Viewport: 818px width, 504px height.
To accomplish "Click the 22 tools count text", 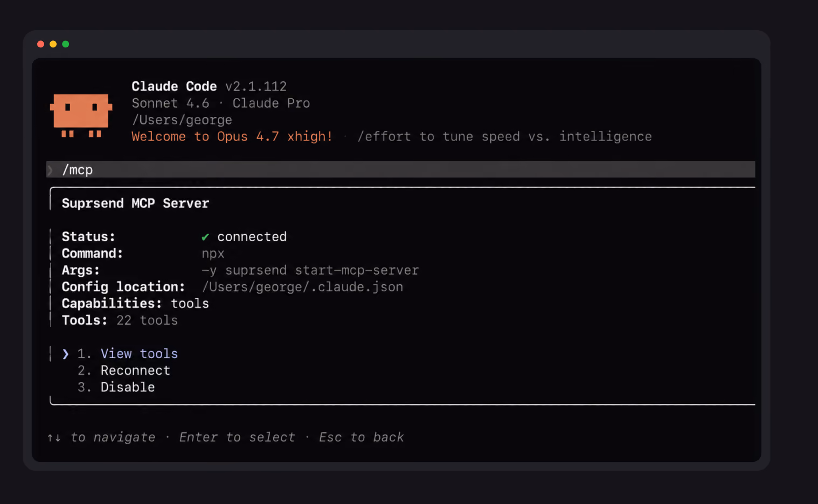I will 147,320.
